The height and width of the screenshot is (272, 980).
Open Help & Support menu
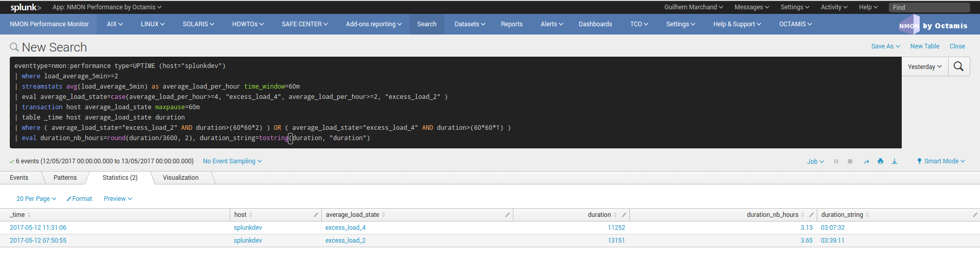pos(737,24)
